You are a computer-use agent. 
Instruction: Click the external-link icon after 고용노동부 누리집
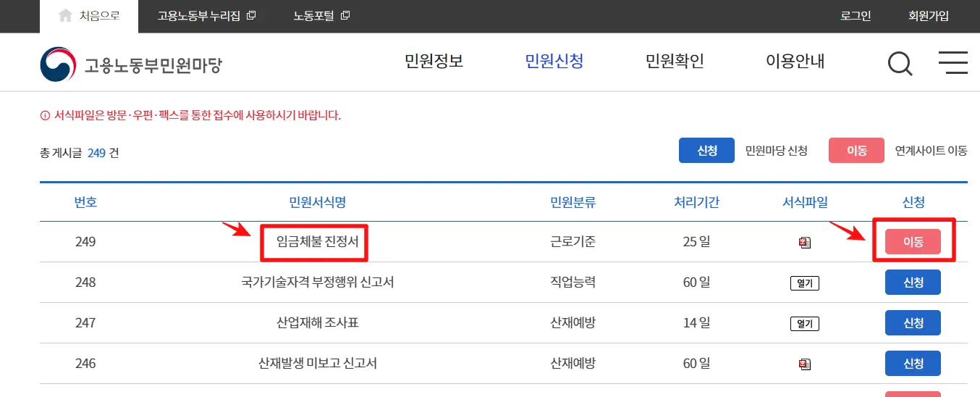(x=251, y=15)
